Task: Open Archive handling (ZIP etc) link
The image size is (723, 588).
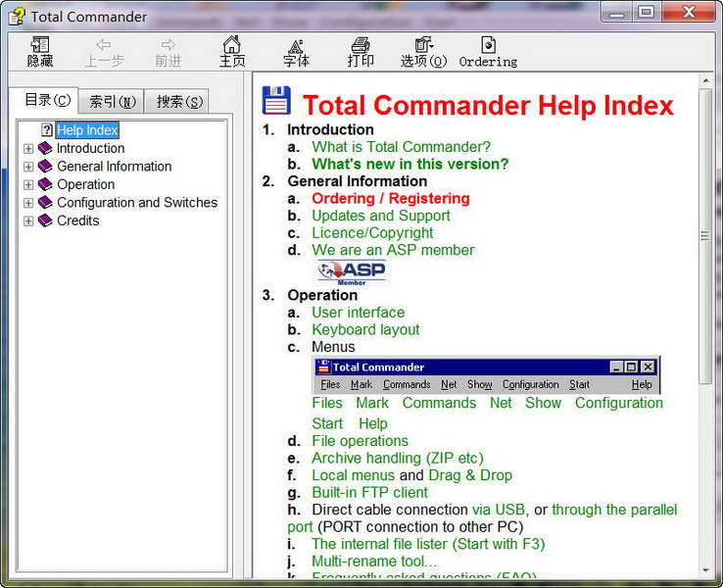Action: click(x=398, y=458)
